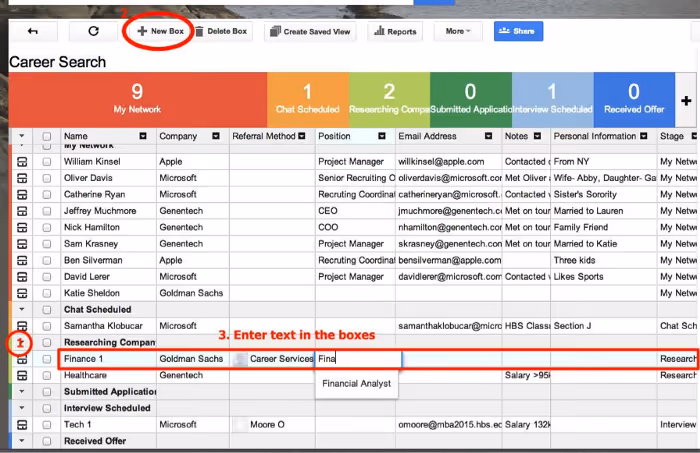700x453 pixels.
Task: Click the New Box button
Action: pyautogui.click(x=161, y=31)
